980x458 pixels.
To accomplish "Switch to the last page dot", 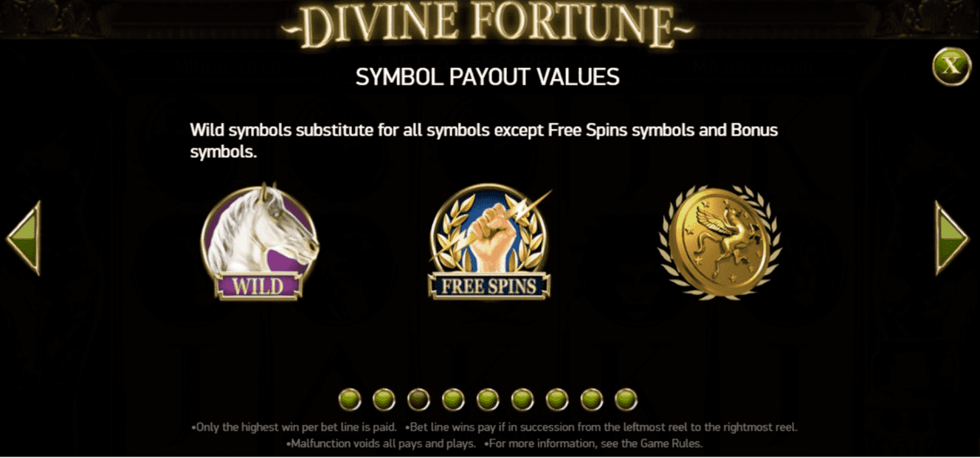I will pyautogui.click(x=626, y=400).
